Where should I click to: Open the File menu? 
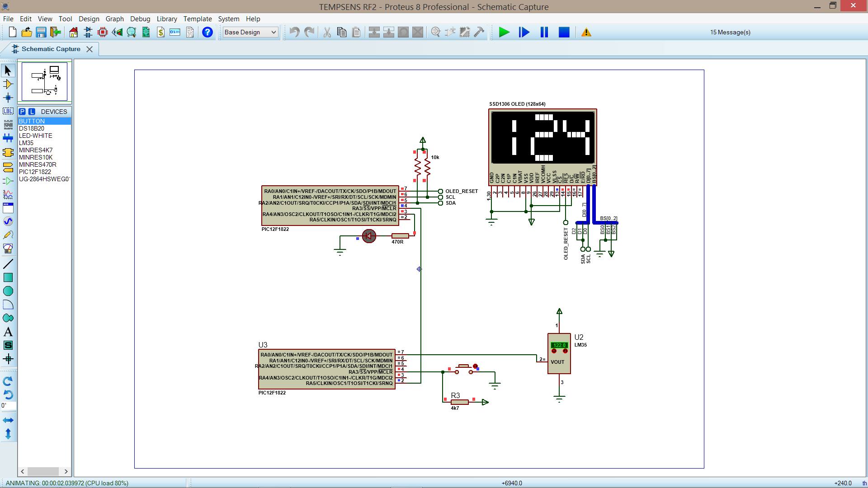[8, 19]
